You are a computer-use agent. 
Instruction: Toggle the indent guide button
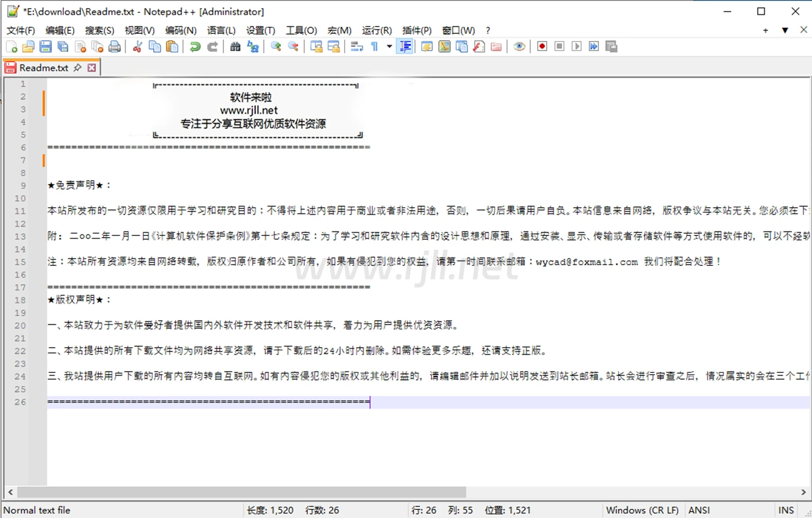(x=406, y=47)
